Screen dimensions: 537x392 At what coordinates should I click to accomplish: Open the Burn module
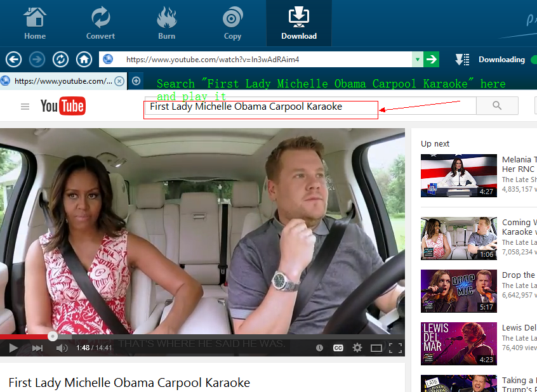[166, 23]
